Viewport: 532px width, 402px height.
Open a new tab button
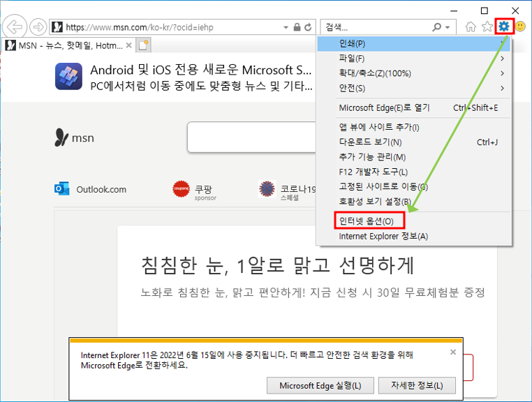(x=144, y=45)
